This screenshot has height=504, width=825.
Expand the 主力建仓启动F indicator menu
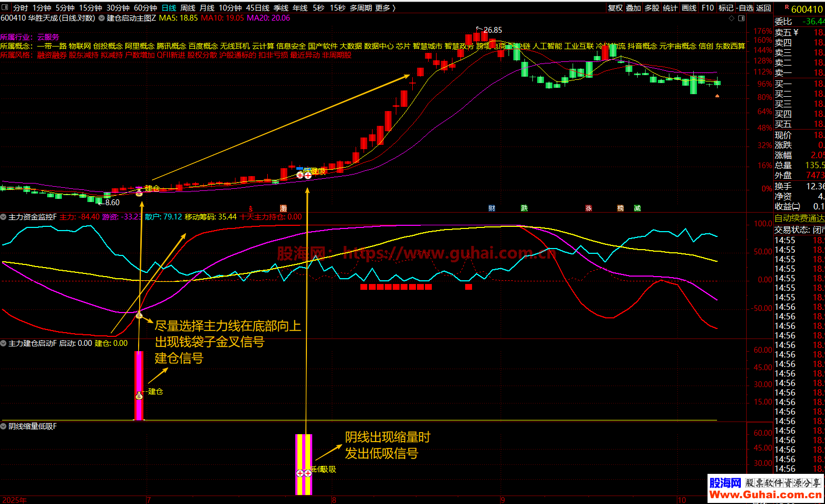(x=4, y=343)
